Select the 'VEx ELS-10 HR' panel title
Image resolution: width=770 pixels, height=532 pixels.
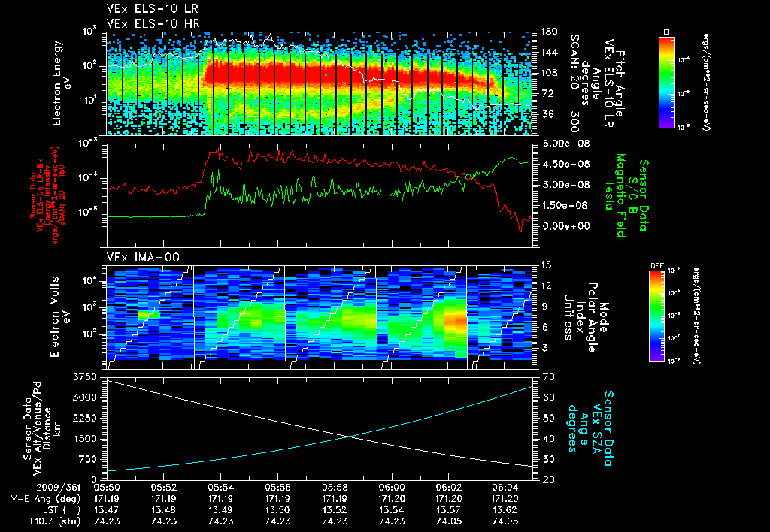point(153,23)
